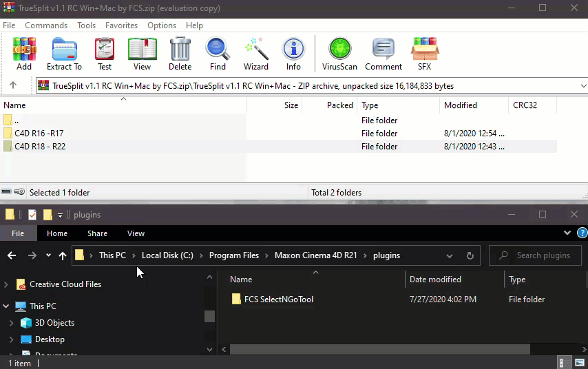Click the Find magnifier icon
The image size is (588, 369).
218,49
